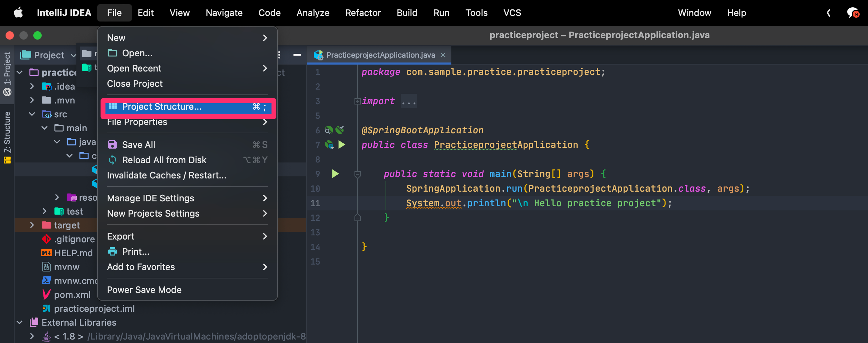This screenshot has height=343, width=868.
Task: Close the PracticeprojectApplication.java tab
Action: tap(443, 55)
